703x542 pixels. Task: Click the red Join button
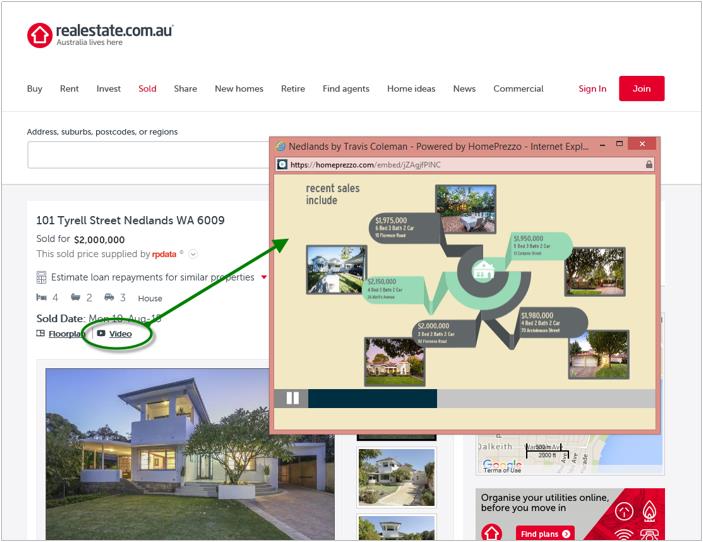(x=642, y=88)
